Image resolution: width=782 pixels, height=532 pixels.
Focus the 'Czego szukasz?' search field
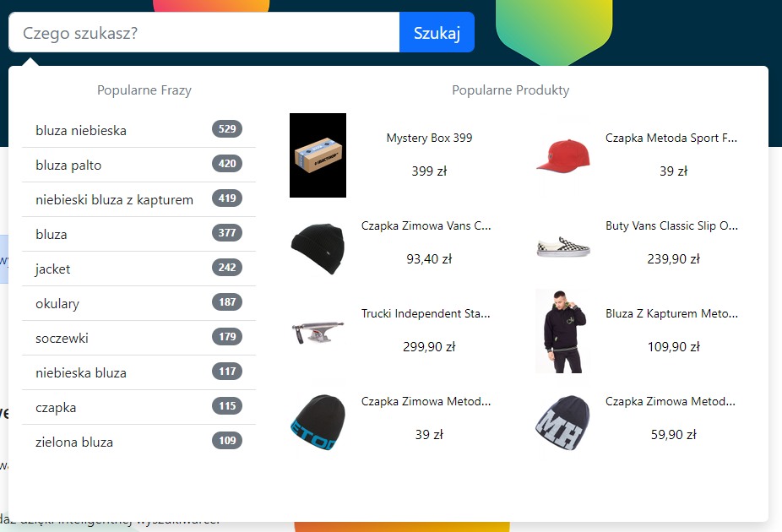coord(204,32)
